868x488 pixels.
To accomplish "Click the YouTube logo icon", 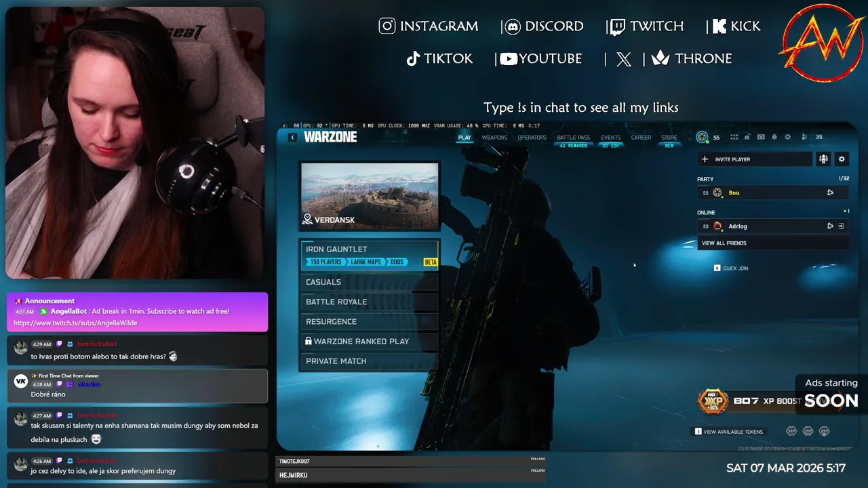I will (509, 59).
